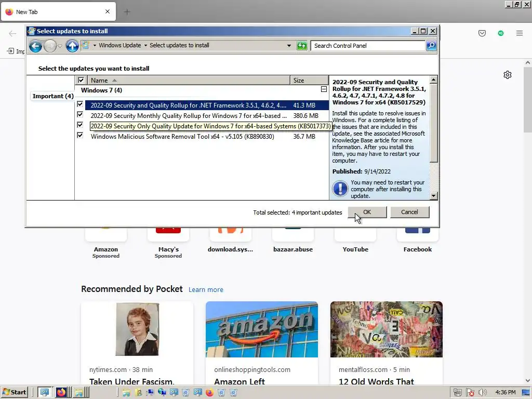The width and height of the screenshot is (532, 399).
Task: Sort by the Size column header
Action: coord(309,80)
